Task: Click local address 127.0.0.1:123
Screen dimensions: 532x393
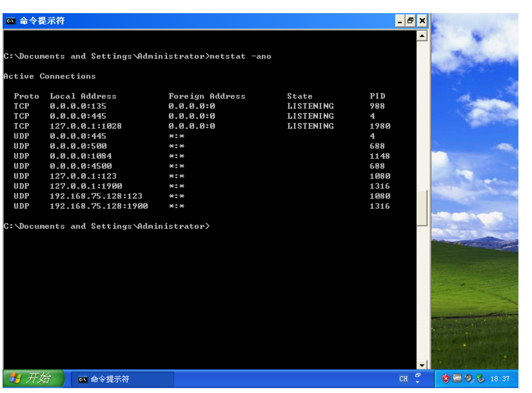Action: (x=83, y=176)
